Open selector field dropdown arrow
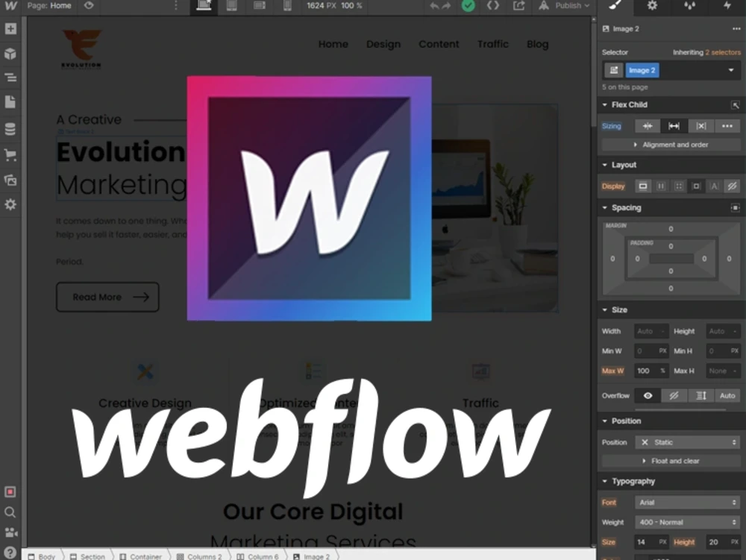This screenshot has height=560, width=746. 731,70
